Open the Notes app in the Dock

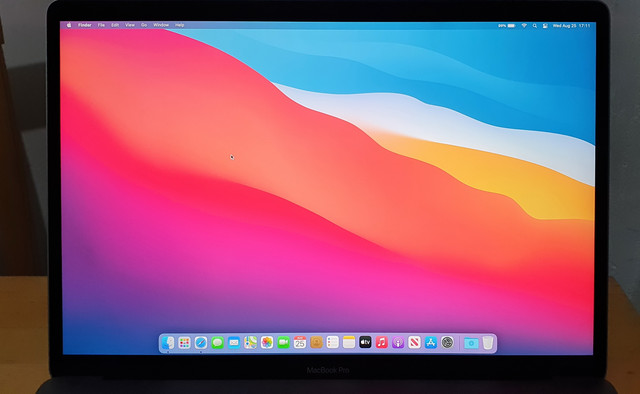coord(349,343)
